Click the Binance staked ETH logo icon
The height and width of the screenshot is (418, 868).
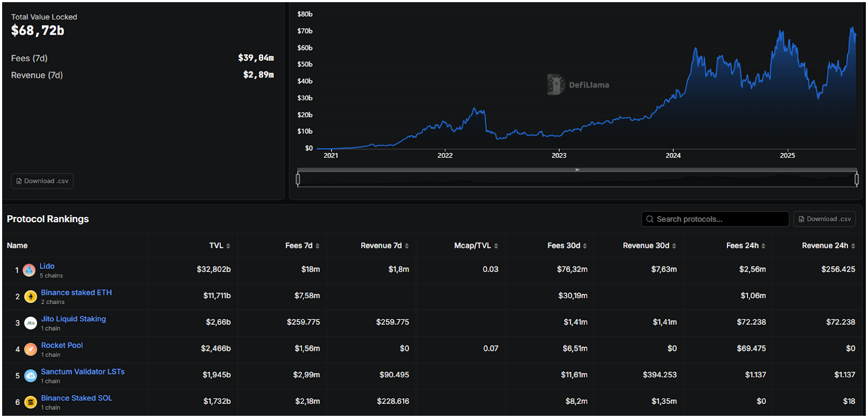pos(30,297)
